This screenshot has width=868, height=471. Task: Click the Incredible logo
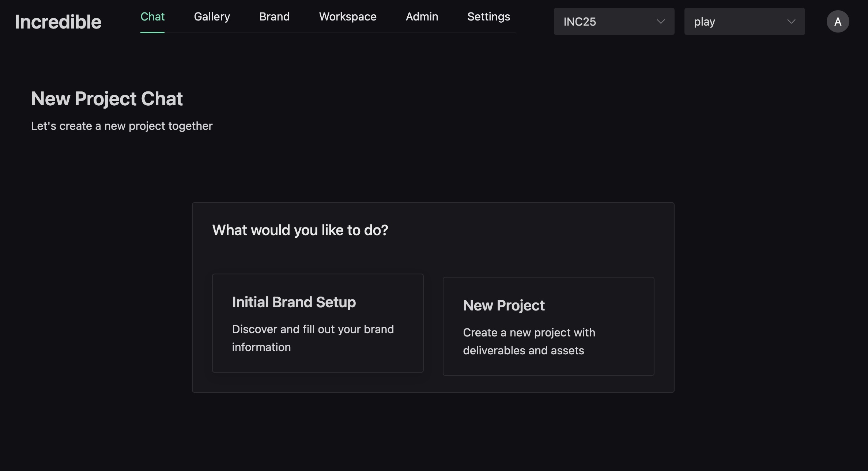click(58, 22)
